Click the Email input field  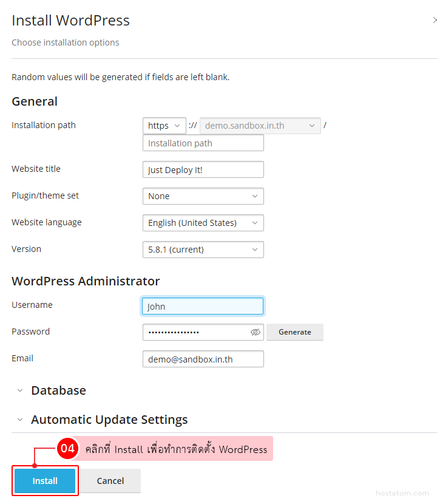click(x=203, y=359)
